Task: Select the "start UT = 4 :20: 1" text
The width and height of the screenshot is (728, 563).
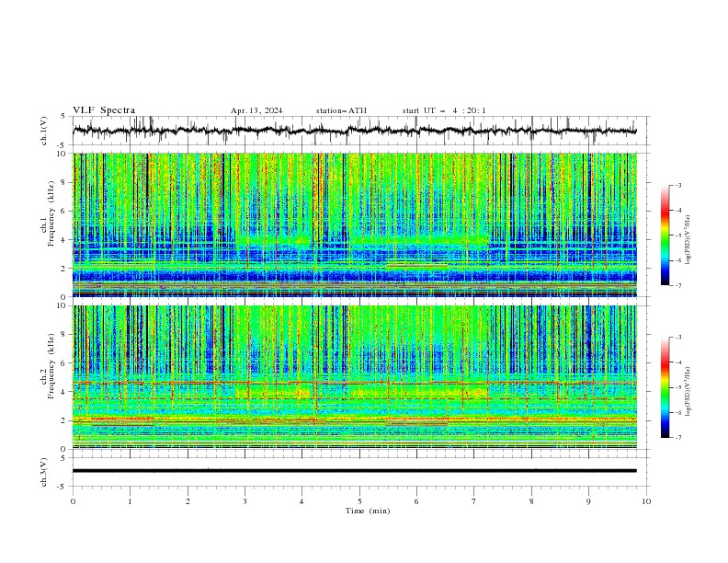Action: pos(444,110)
